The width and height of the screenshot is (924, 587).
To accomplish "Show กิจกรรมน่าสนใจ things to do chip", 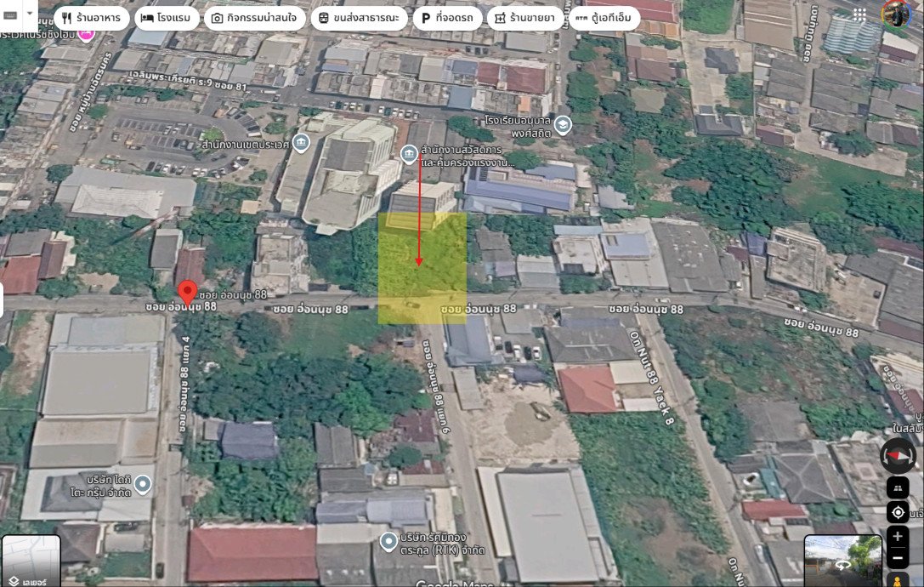I will 254,18.
